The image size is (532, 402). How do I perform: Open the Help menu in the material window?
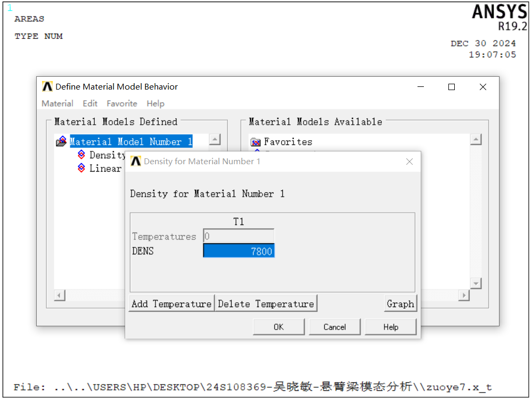[x=155, y=103]
